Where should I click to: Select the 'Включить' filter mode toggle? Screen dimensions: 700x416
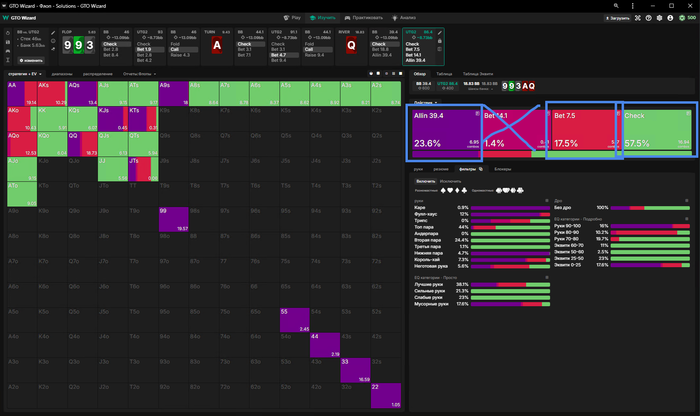pyautogui.click(x=425, y=181)
